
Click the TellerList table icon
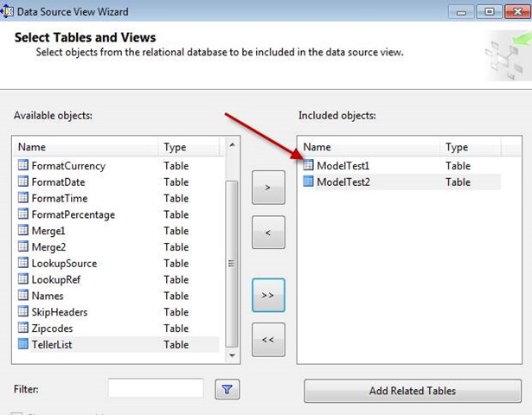tap(23, 345)
